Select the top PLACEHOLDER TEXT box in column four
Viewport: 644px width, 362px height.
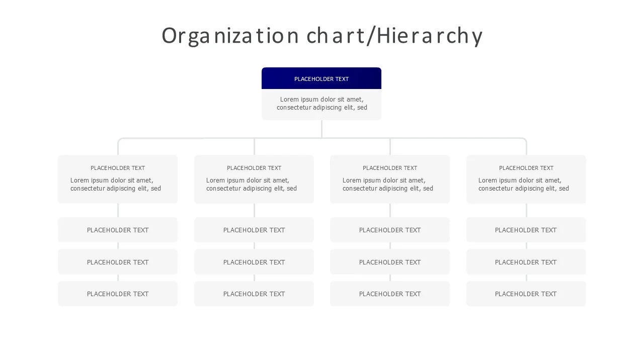tap(526, 230)
